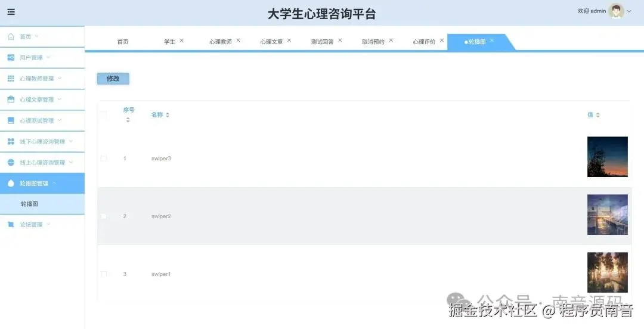The width and height of the screenshot is (644, 329).
Task: Open the swiper1 forest thumbnail image
Action: [608, 272]
